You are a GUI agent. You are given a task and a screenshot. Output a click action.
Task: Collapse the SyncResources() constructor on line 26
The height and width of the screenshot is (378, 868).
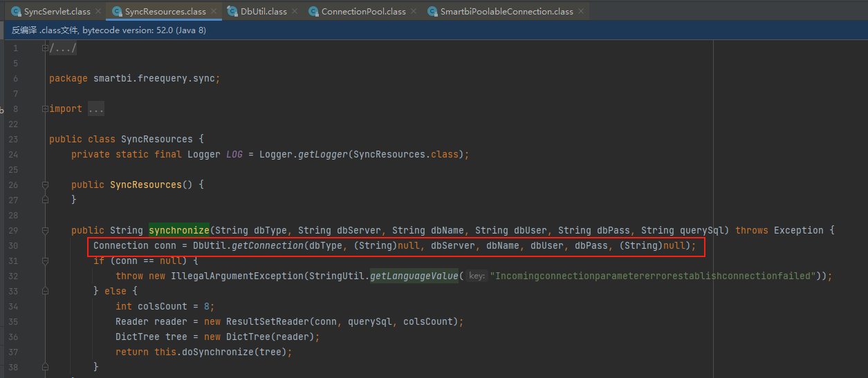(44, 185)
